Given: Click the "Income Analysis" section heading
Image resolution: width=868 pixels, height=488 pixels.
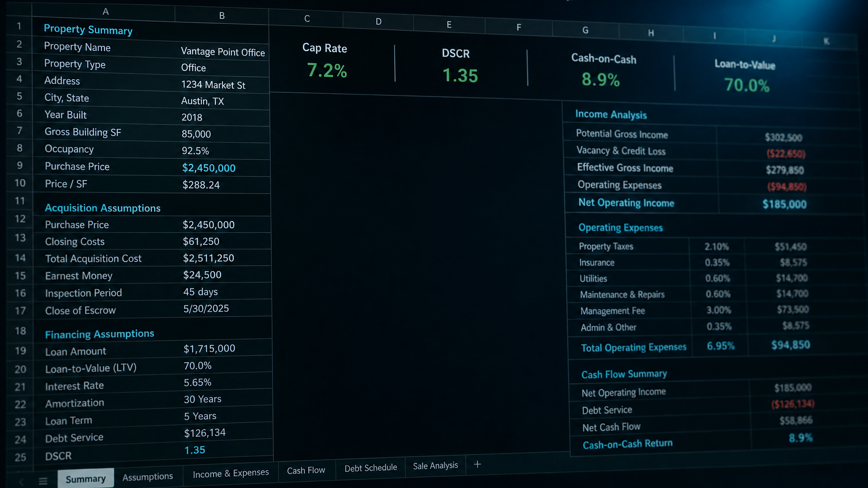Looking at the screenshot, I should 611,114.
